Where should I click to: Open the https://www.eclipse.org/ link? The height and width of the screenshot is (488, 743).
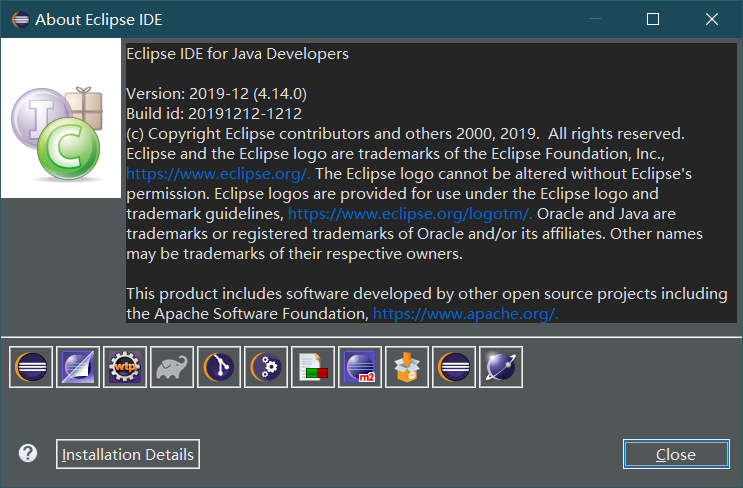pos(218,174)
